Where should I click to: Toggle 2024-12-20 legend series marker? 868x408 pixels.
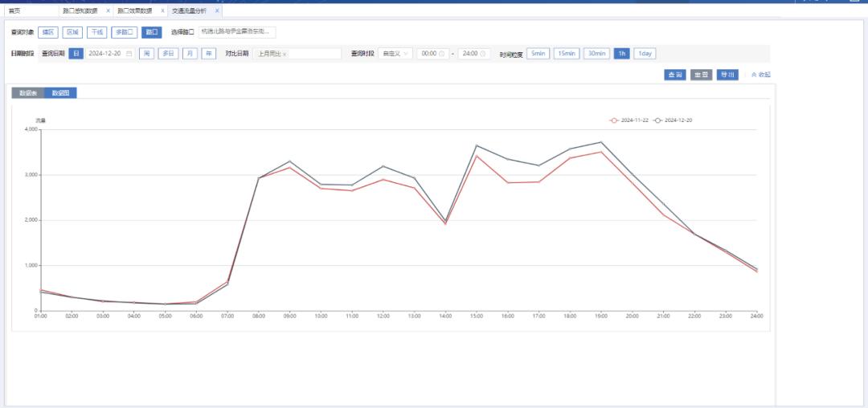[658, 120]
